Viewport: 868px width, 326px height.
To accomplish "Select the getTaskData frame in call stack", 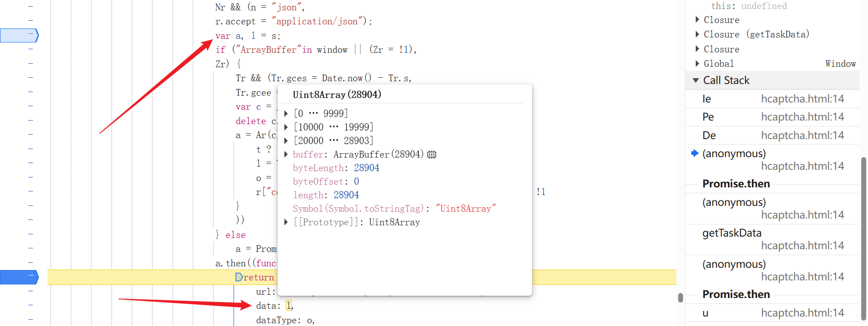I will click(731, 233).
